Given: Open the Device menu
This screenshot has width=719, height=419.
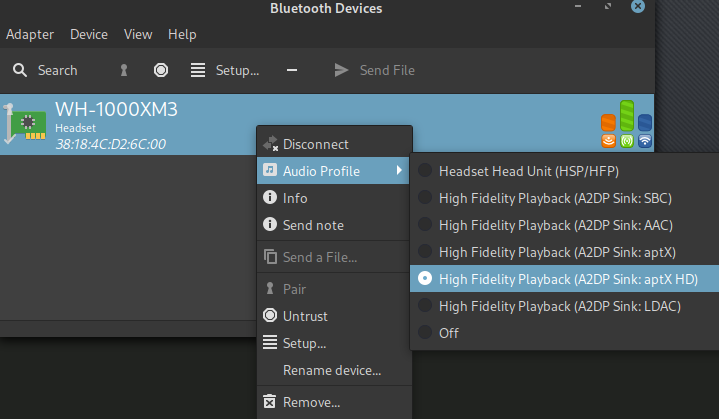Looking at the screenshot, I should click(89, 34).
